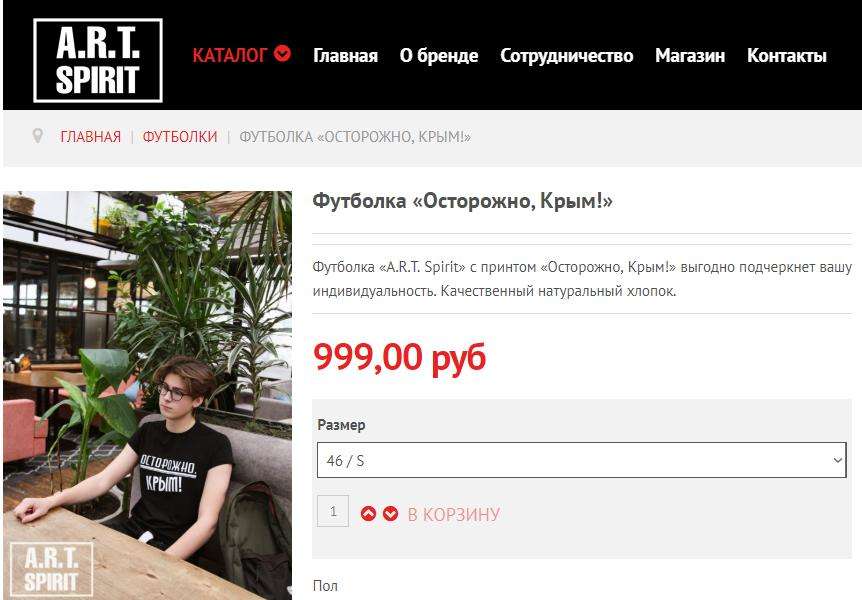Decrease quantity with red down arrow
Viewport: 862px width, 600px height.
[x=390, y=514]
